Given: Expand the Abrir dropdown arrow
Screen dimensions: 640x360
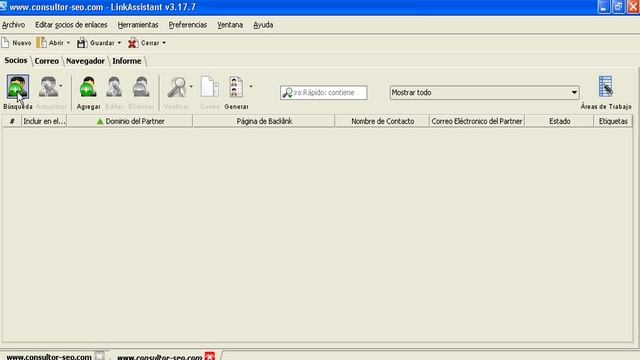Looking at the screenshot, I should click(x=68, y=42).
